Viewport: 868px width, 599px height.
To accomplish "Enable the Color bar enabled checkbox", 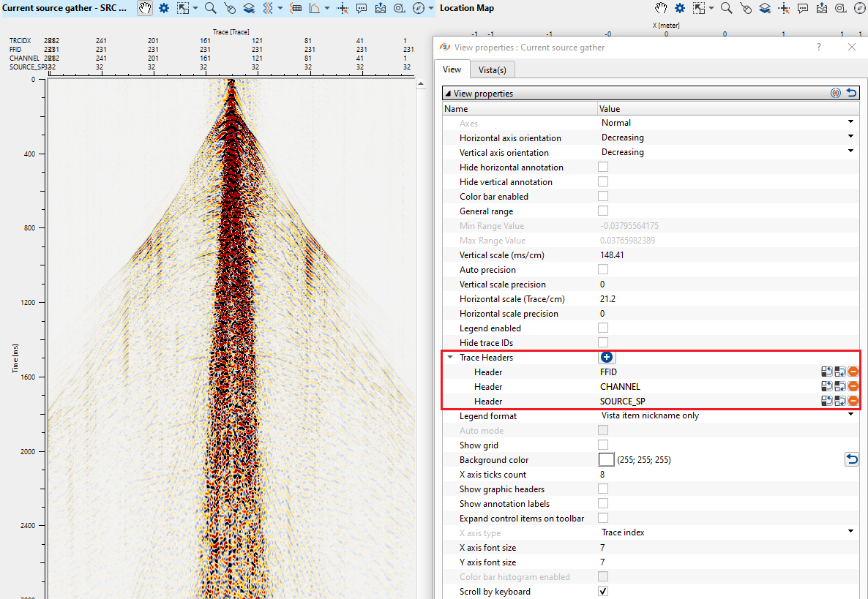I will point(603,196).
